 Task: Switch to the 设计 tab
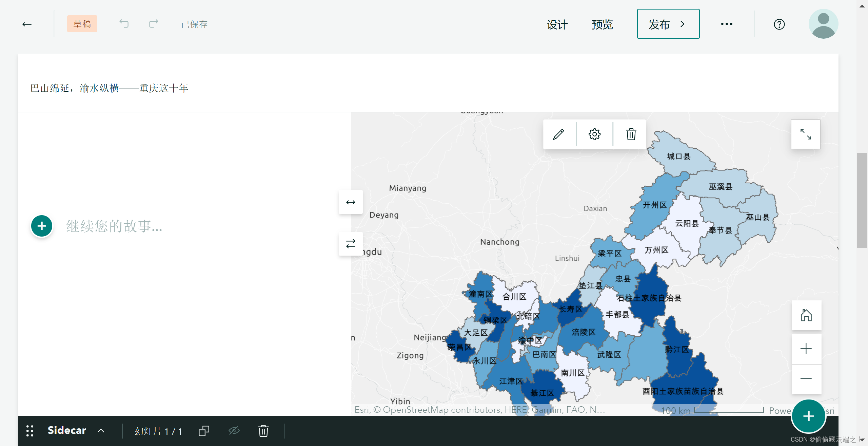pos(557,24)
